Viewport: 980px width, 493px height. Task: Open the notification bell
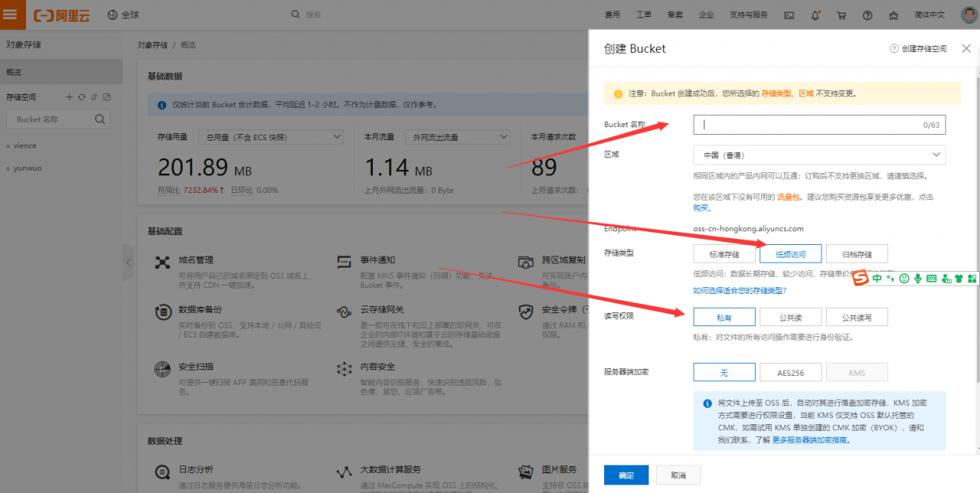coord(815,15)
